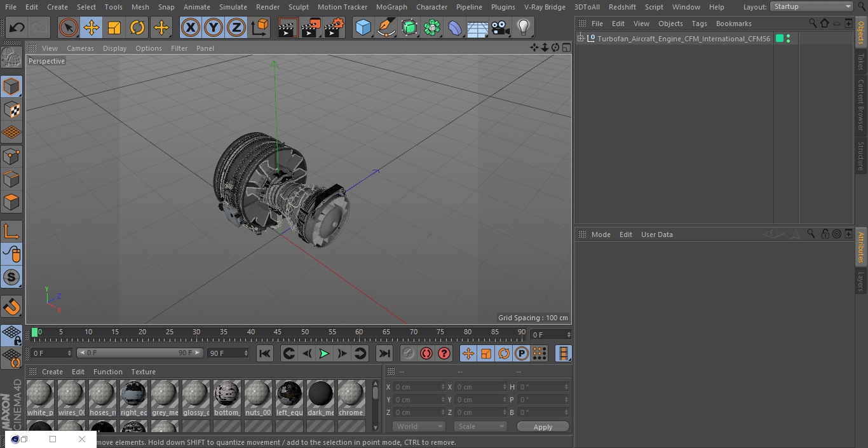Screen dimensions: 868x448
Task: Render the active view
Action: 288,27
